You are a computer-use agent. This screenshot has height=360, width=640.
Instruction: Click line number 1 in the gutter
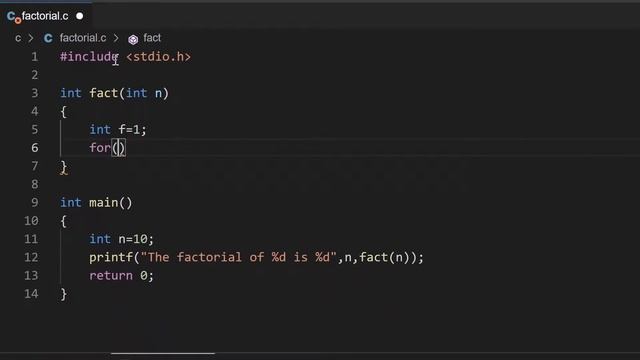click(35, 57)
